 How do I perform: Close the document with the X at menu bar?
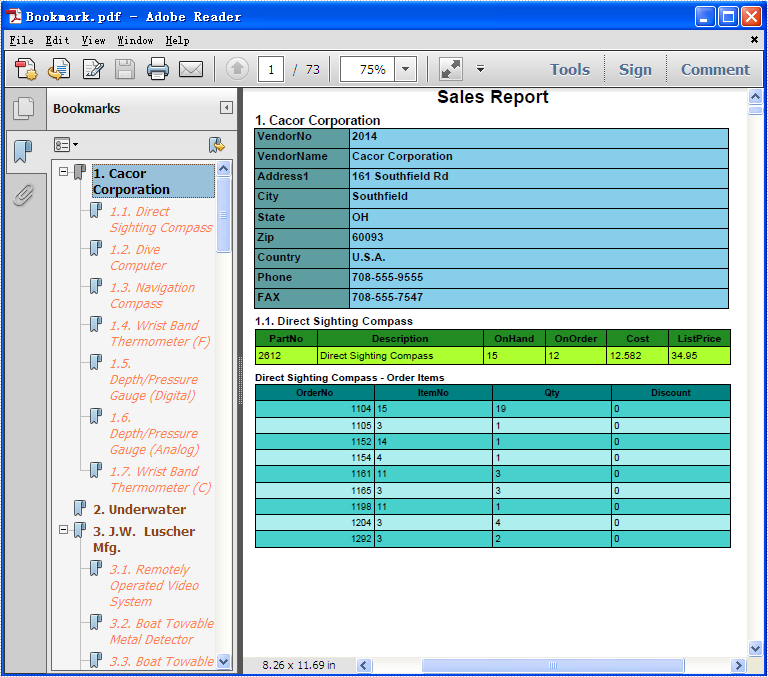pyautogui.click(x=754, y=40)
